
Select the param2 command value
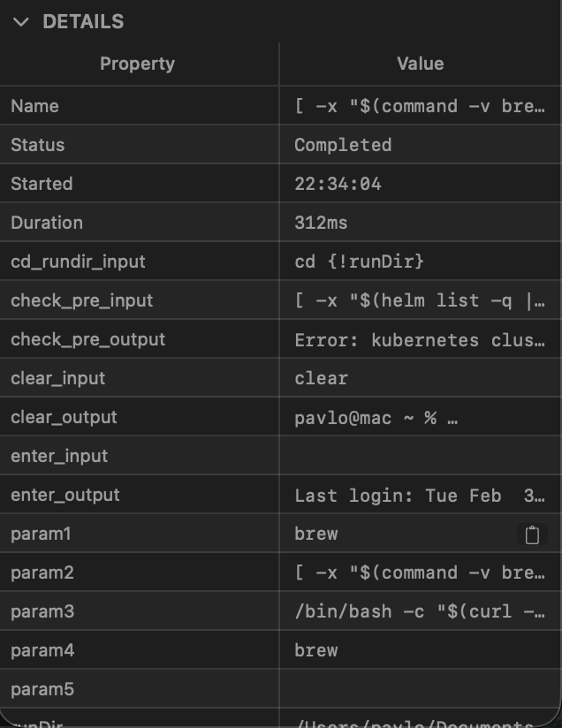pos(420,573)
